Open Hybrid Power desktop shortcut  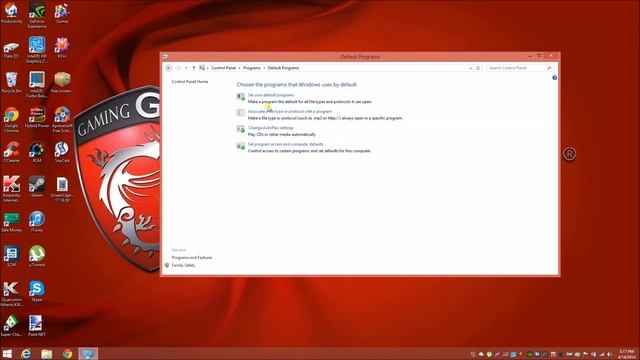(37, 118)
